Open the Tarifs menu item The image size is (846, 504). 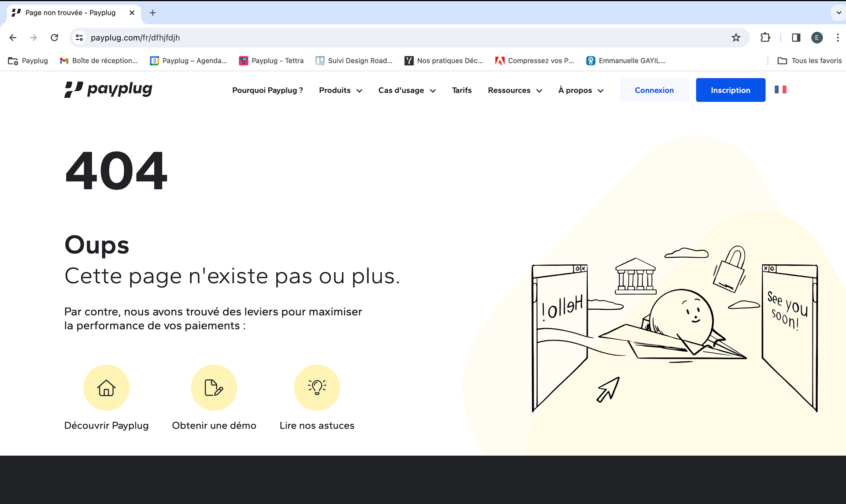tap(462, 90)
